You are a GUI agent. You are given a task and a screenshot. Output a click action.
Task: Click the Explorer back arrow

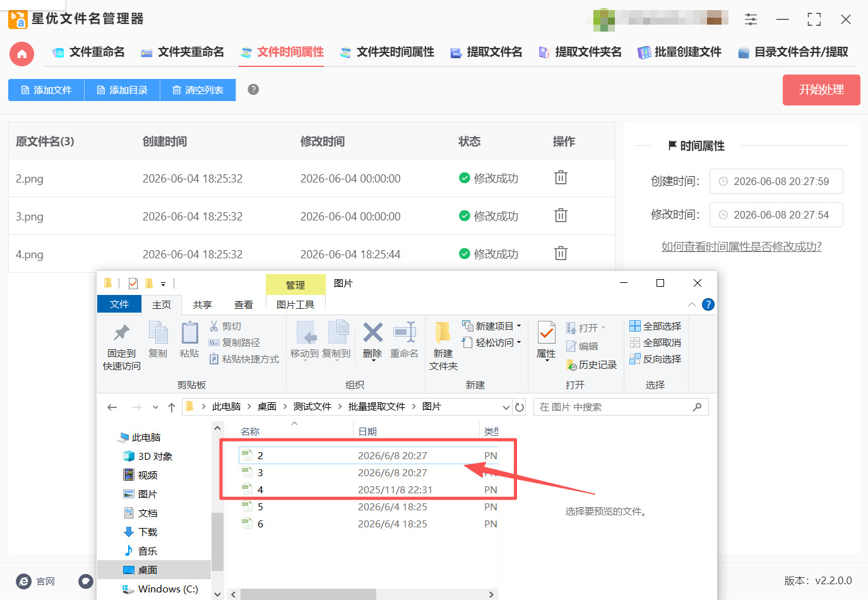[x=112, y=407]
